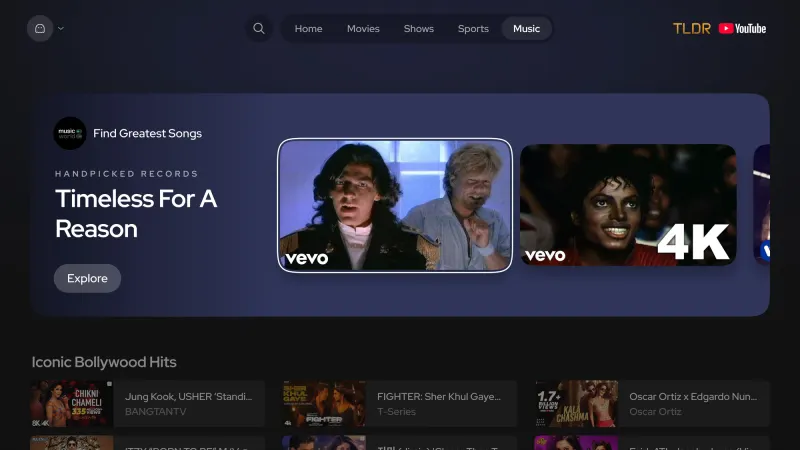The image size is (800, 450).
Task: Open the Shows tab
Action: click(x=418, y=29)
